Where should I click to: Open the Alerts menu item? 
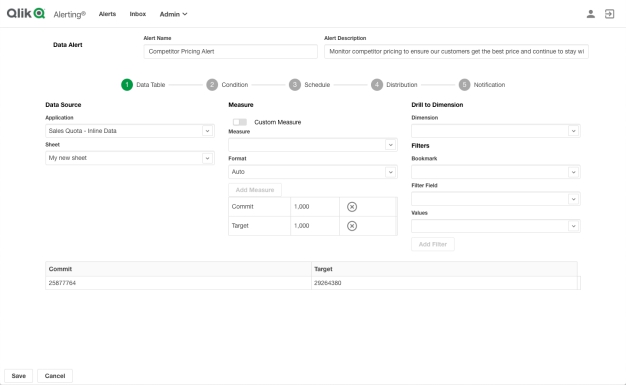click(x=107, y=14)
